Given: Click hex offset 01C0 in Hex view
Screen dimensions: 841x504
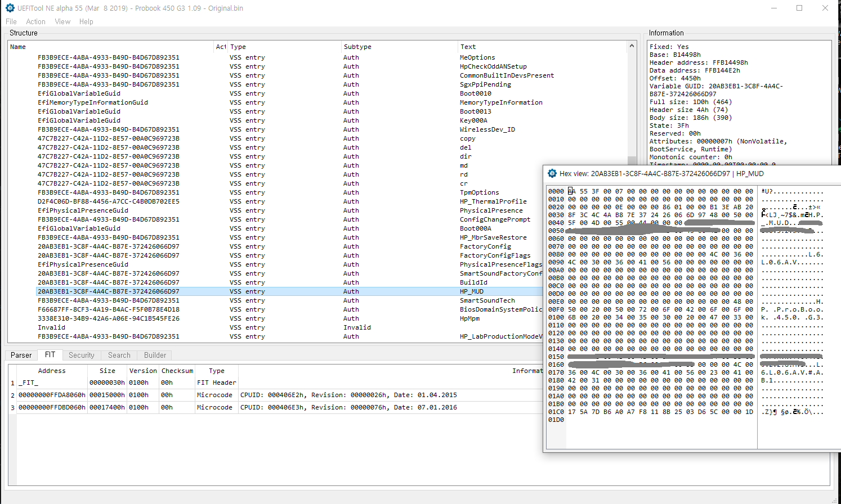Looking at the screenshot, I should point(556,412).
